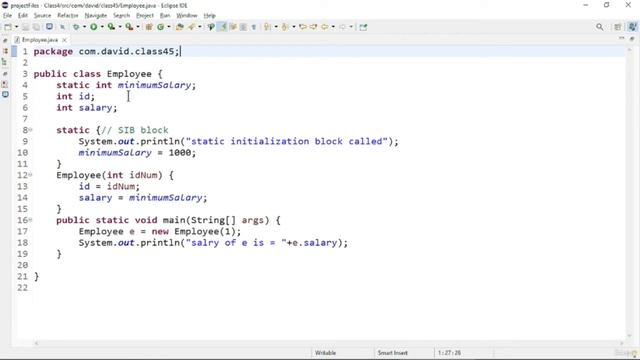640x360 pixels.
Task: Click the Smart Insert status bar entry
Action: click(x=393, y=353)
